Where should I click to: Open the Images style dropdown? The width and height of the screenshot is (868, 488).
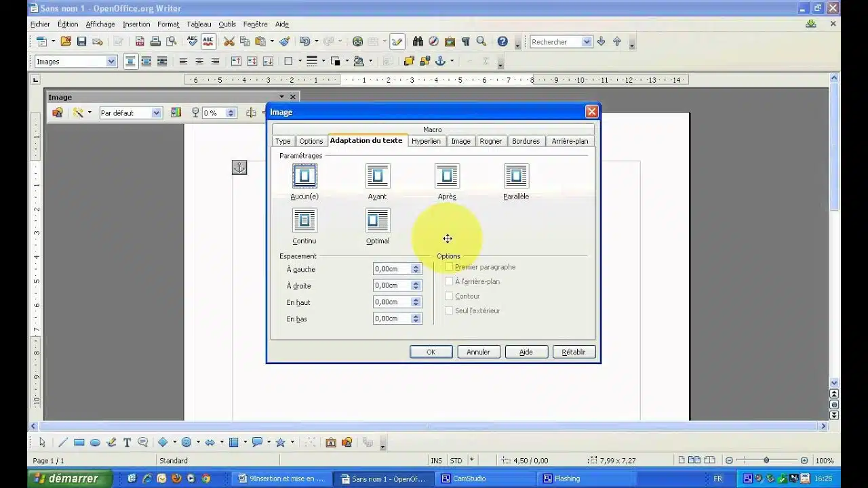(x=112, y=62)
